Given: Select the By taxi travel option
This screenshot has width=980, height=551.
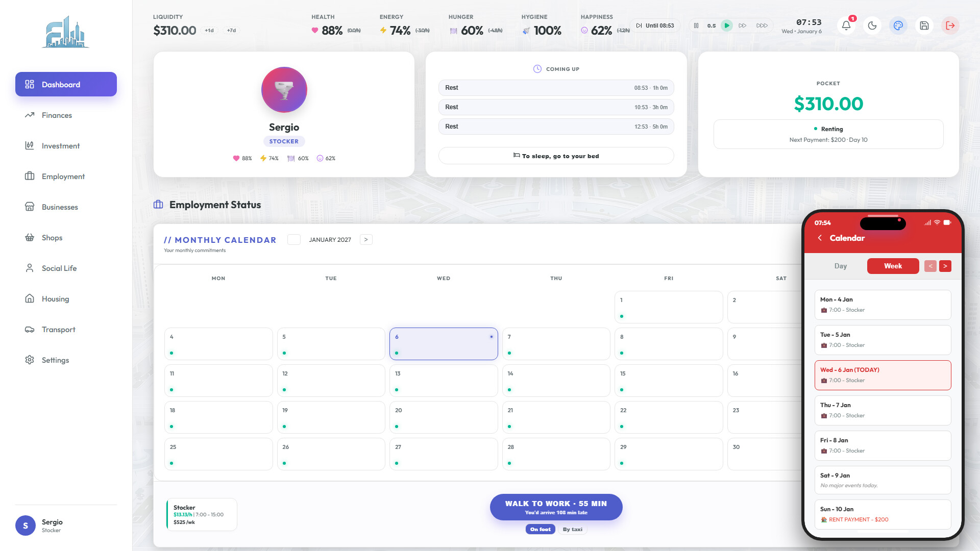Looking at the screenshot, I should click(x=573, y=530).
